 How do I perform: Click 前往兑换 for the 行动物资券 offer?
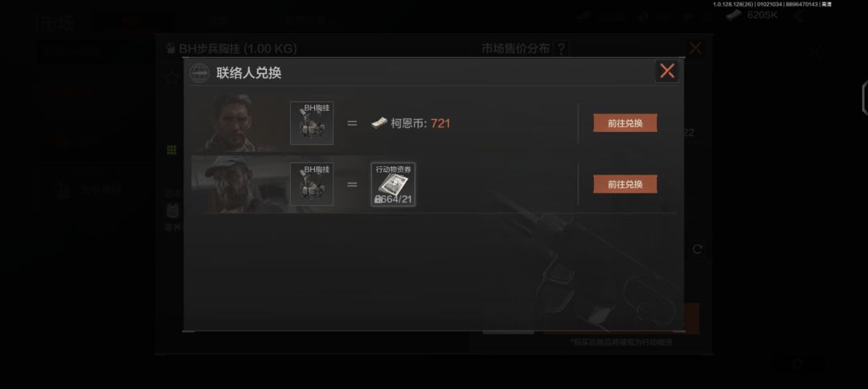tap(625, 184)
